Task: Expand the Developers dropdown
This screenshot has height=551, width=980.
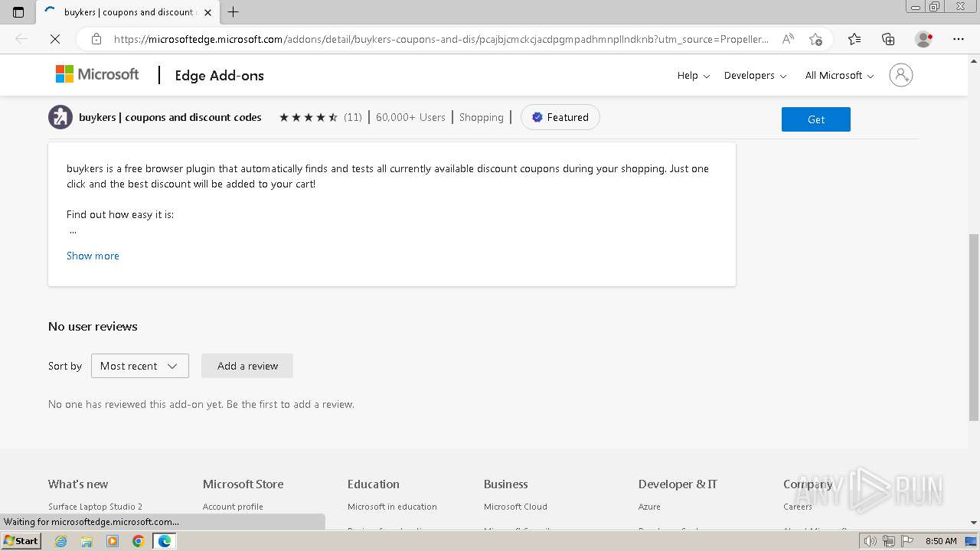Action: pyautogui.click(x=755, y=75)
